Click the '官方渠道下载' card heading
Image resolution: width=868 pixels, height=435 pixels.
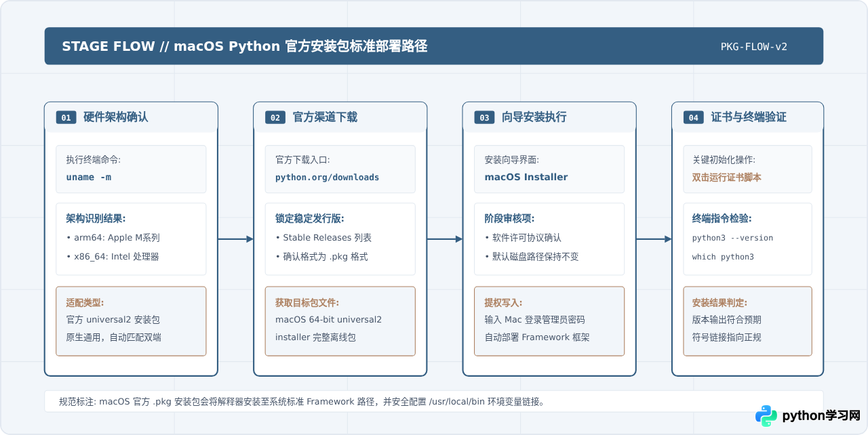[x=325, y=117]
